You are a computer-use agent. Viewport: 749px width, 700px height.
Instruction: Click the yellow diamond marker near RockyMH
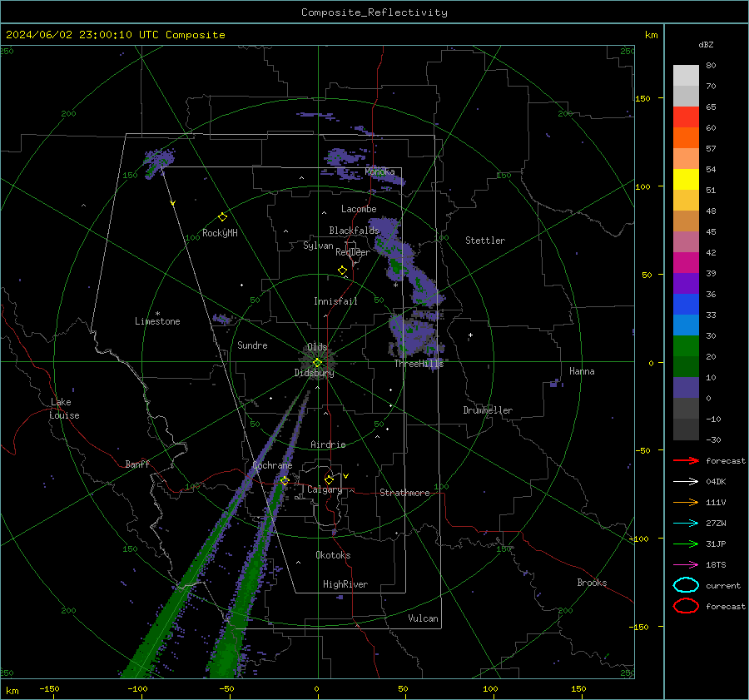coord(222,217)
